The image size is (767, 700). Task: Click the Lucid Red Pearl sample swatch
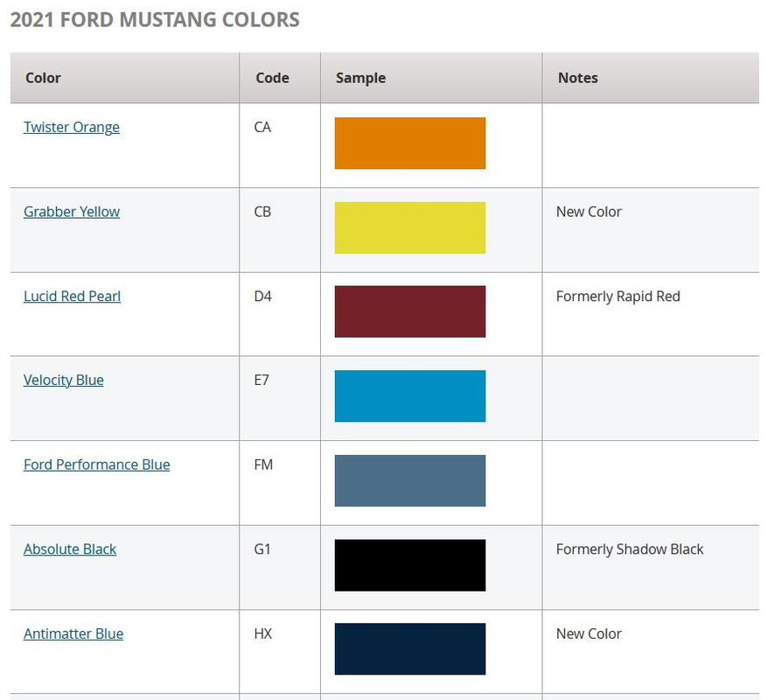tap(410, 311)
